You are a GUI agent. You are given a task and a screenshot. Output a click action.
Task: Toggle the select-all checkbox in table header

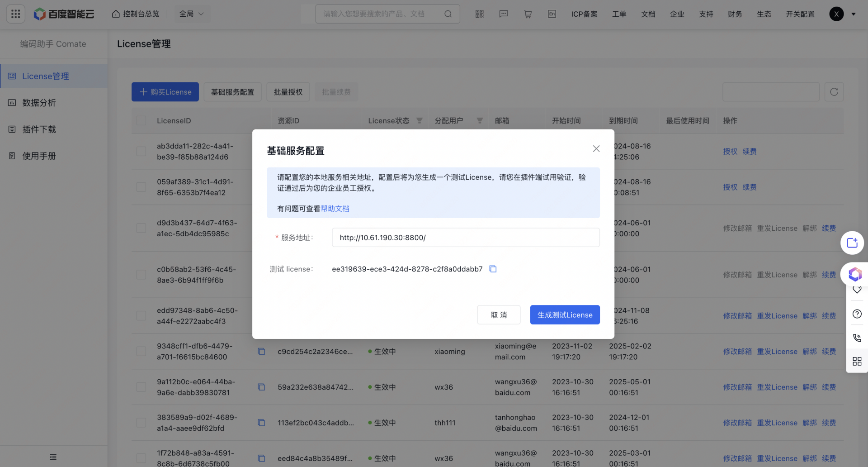point(141,120)
